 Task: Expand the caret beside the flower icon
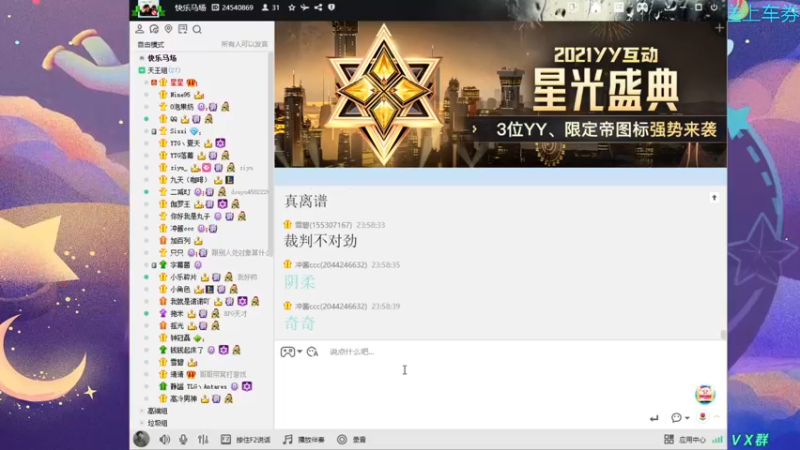pos(716,417)
